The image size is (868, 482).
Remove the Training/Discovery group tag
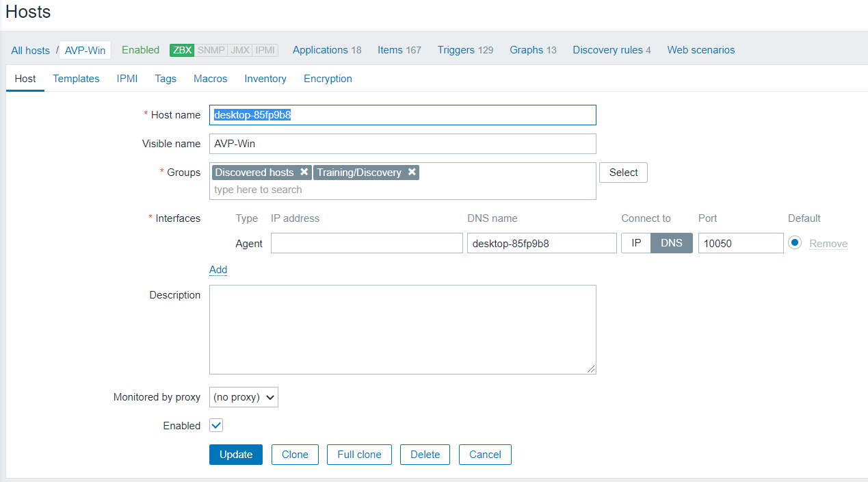pos(412,172)
